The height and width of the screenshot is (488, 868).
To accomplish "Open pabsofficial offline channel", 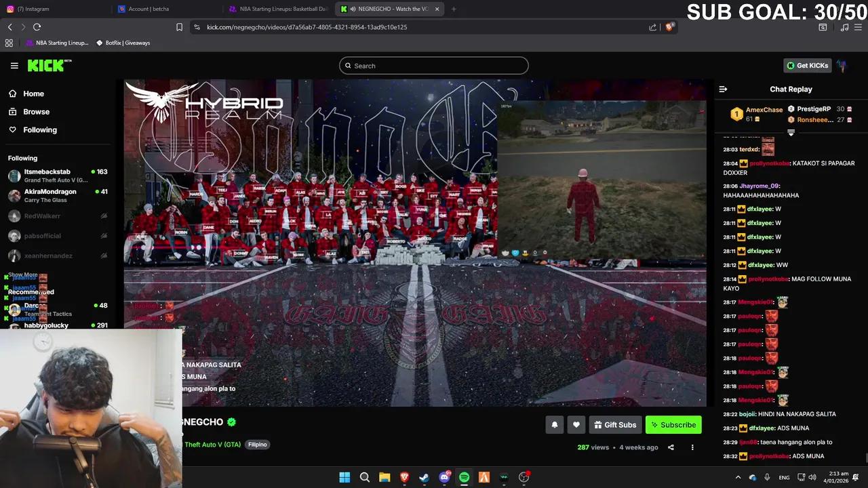I will [x=57, y=236].
